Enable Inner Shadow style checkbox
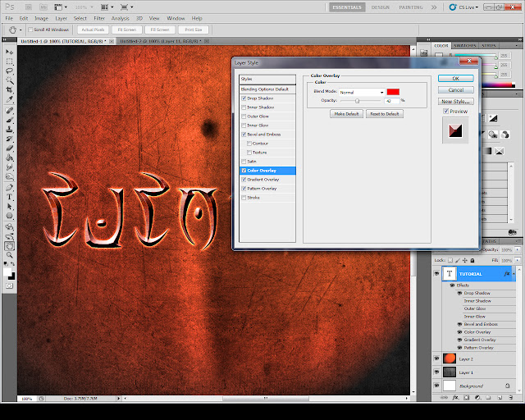 (244, 107)
